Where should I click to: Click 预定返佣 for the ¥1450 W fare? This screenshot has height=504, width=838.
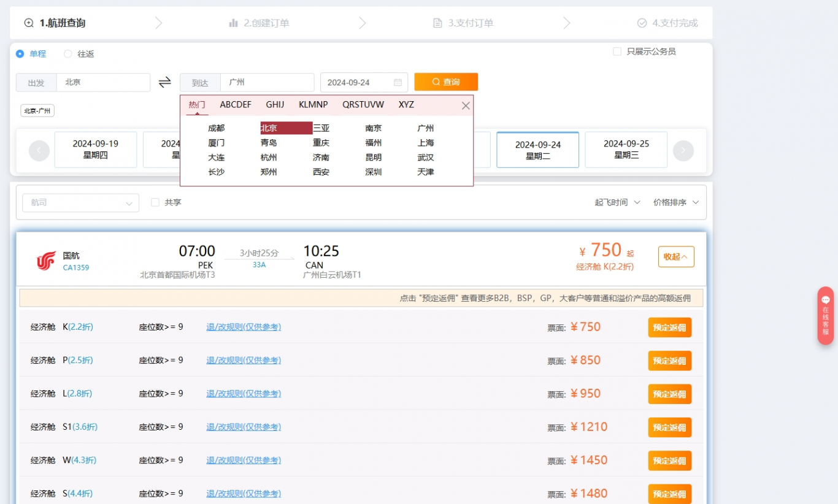point(670,460)
